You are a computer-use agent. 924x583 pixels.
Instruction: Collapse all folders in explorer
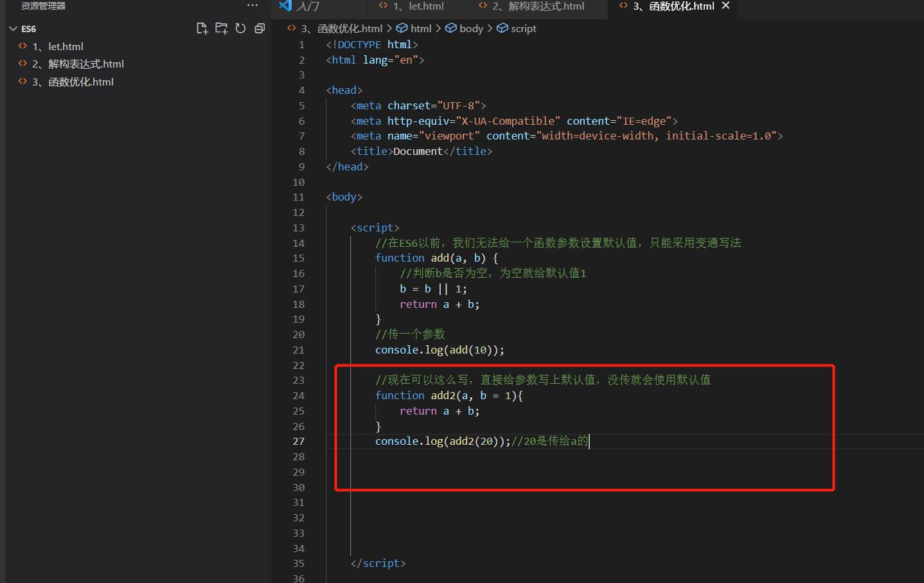(260, 28)
